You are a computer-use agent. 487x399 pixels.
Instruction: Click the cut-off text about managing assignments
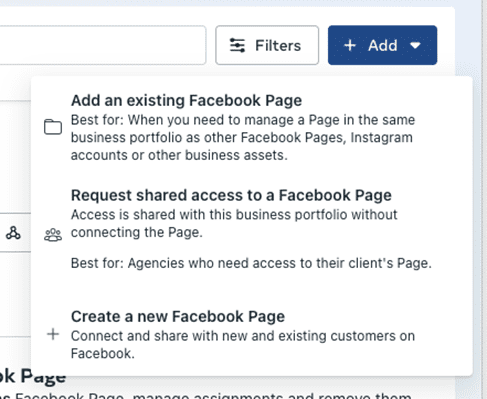206,396
